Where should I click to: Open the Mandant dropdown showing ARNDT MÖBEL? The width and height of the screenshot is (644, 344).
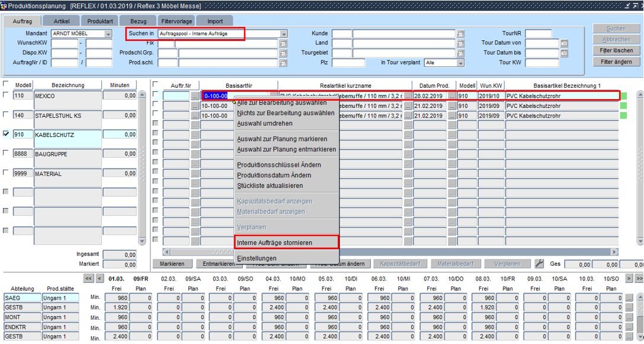click(108, 34)
